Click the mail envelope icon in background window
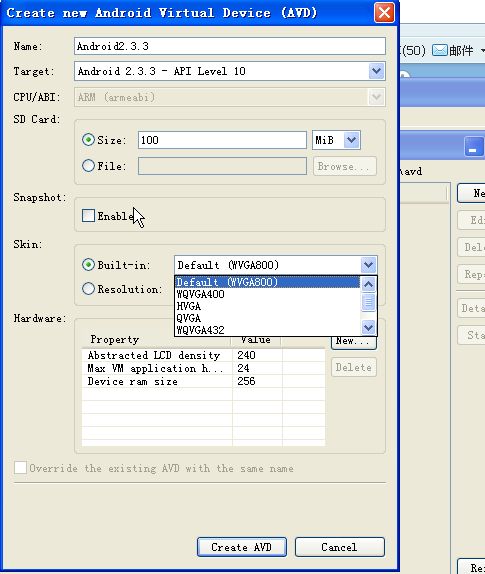The width and height of the screenshot is (485, 574). coord(440,50)
